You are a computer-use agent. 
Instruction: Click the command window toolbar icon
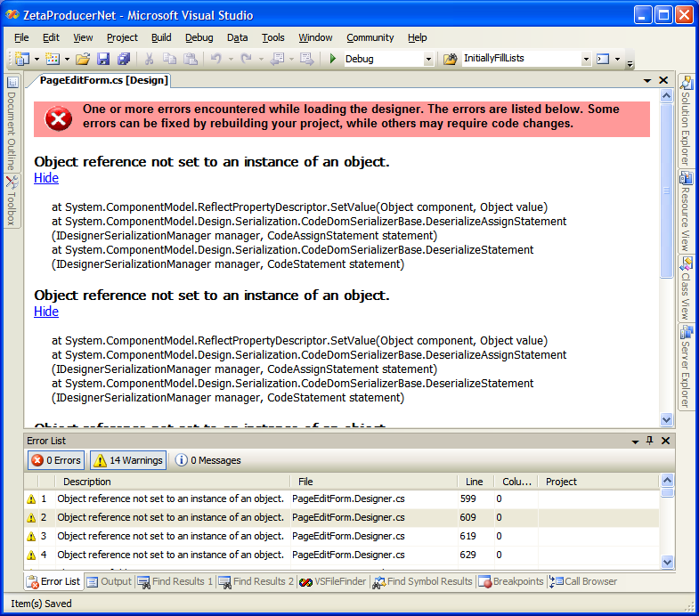(x=603, y=59)
